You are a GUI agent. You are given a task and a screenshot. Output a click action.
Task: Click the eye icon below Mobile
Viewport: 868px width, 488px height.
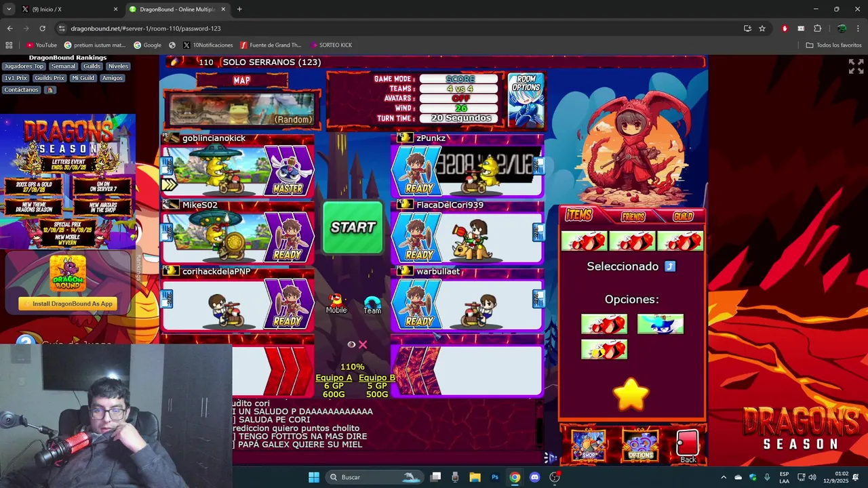[351, 344]
